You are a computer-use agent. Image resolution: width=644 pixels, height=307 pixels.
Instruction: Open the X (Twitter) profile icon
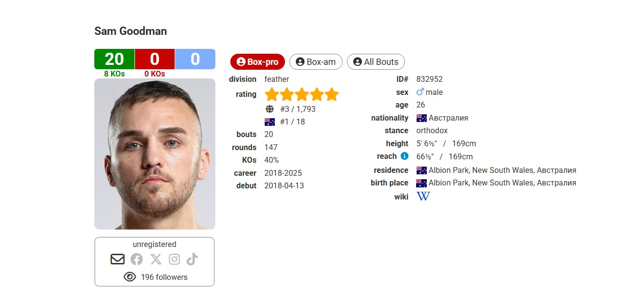(156, 260)
